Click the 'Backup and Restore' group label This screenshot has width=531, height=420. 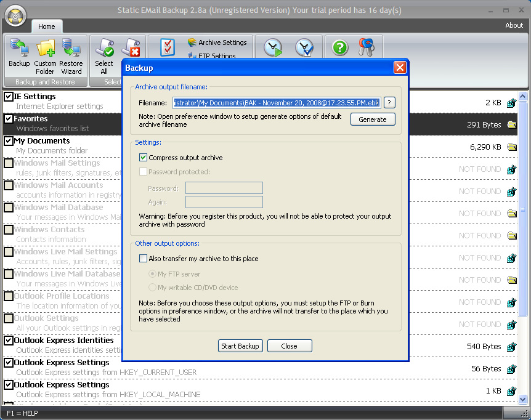[45, 82]
